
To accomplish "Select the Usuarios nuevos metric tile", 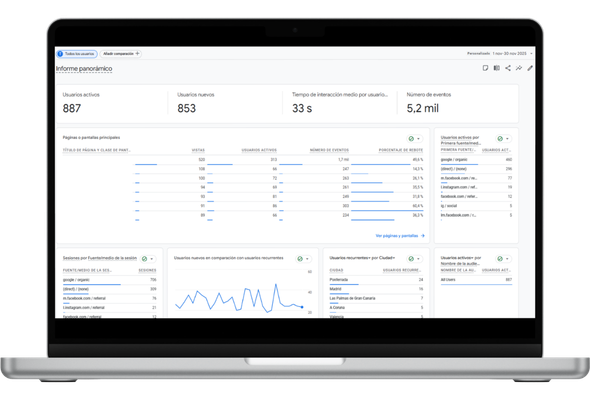I will (x=225, y=102).
